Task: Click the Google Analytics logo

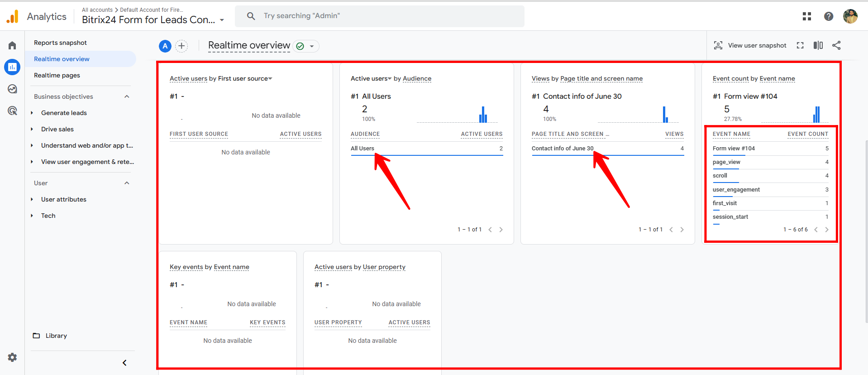Action: click(x=13, y=16)
